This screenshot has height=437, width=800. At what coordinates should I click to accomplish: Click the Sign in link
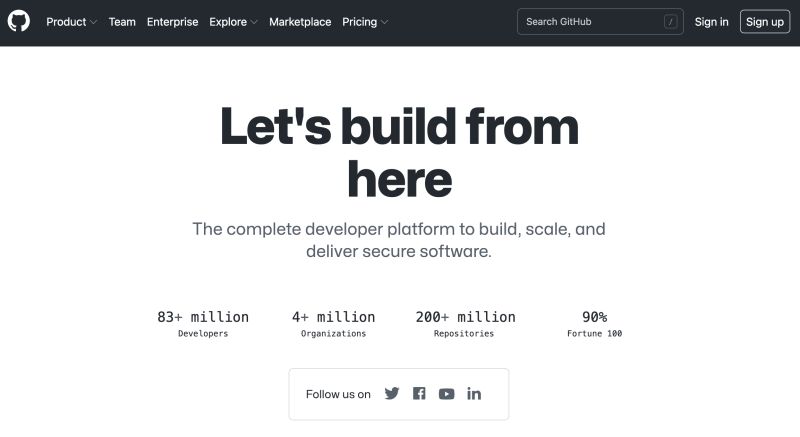coord(711,22)
